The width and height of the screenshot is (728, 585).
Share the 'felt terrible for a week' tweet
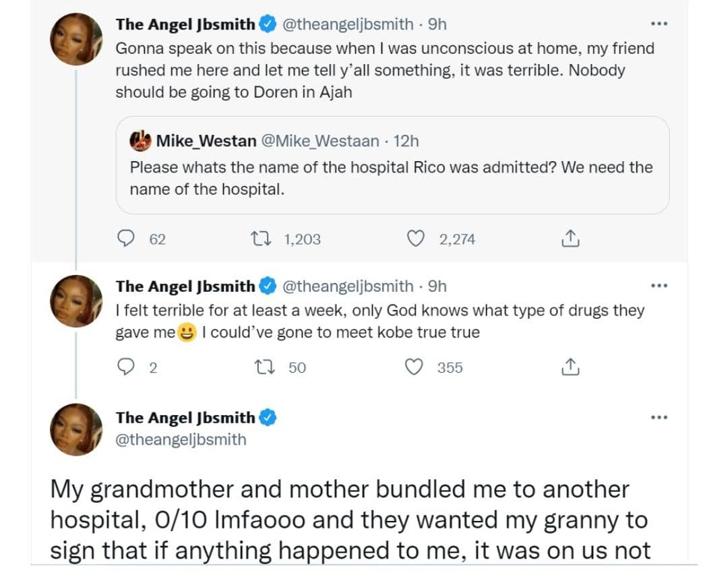[570, 367]
